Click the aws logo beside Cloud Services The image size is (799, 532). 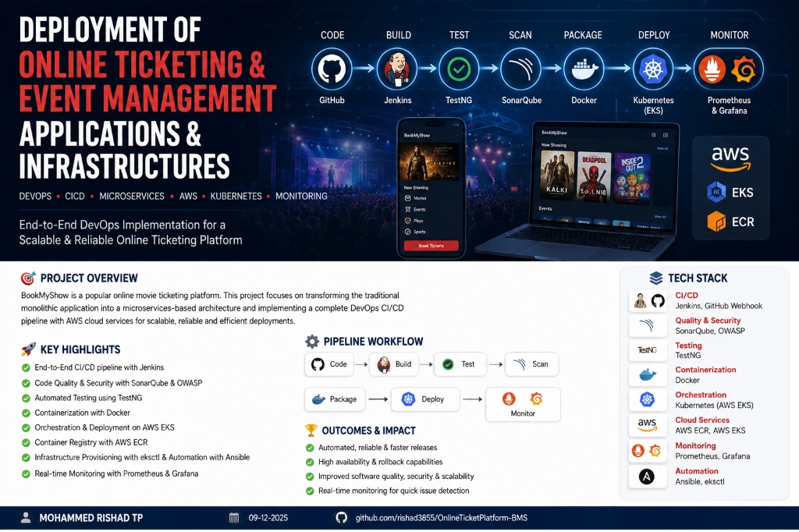point(647,424)
